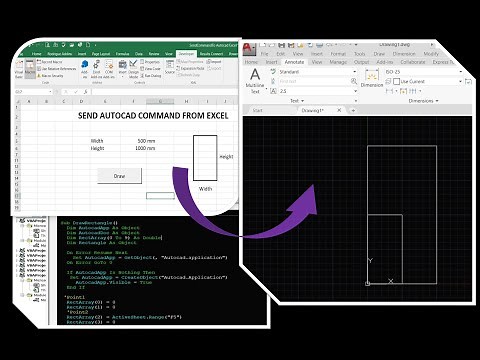
Task: Switch to AutoCAD Annotate tab
Action: click(294, 62)
